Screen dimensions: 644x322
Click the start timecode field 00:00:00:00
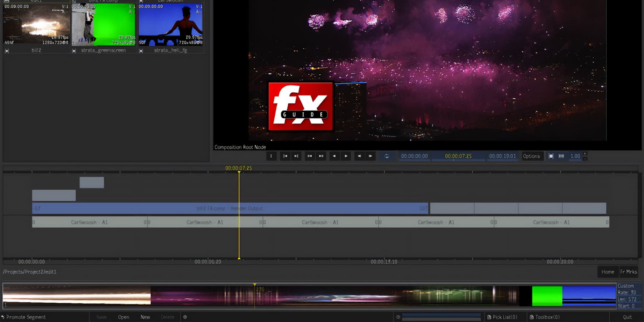(x=414, y=156)
